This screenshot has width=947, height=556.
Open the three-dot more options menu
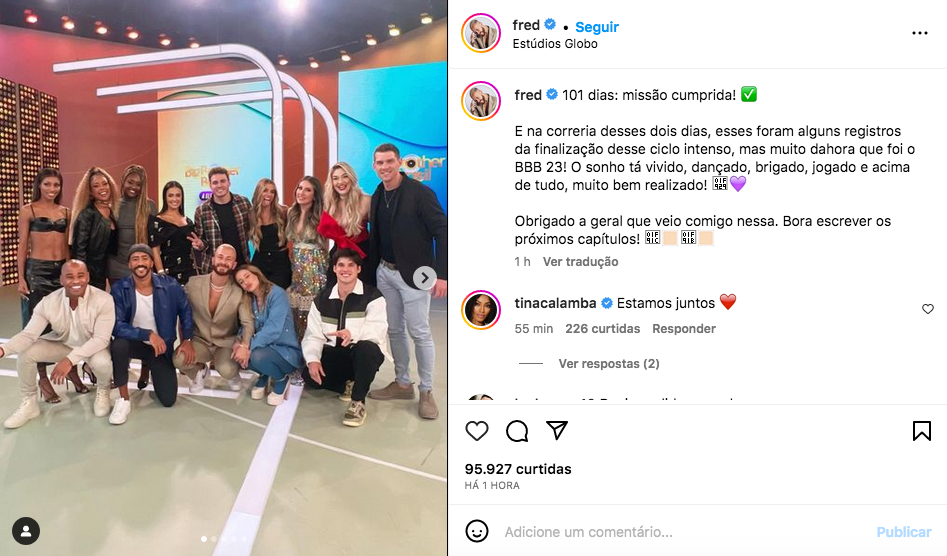[x=919, y=33]
